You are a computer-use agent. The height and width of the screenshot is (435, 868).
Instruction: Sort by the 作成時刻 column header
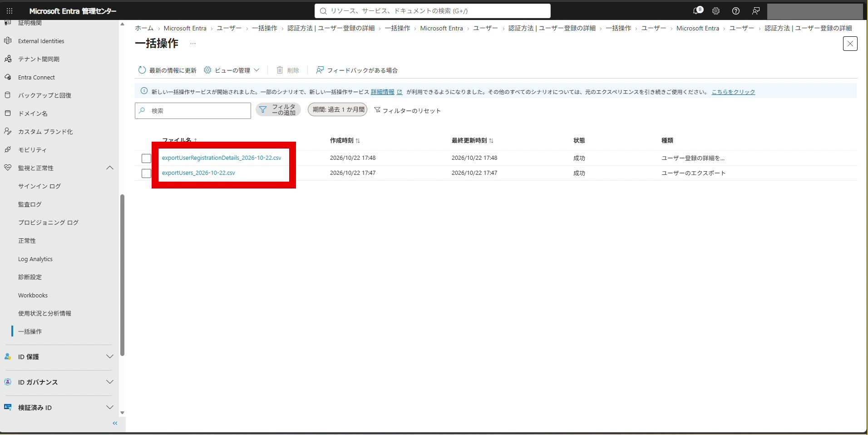point(345,140)
